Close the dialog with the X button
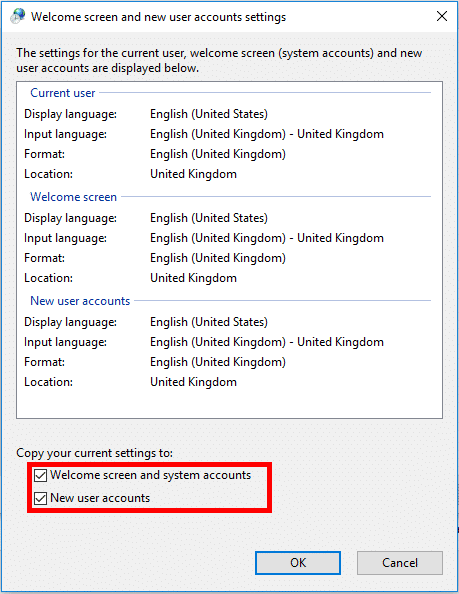The image size is (459, 594). pos(442,16)
